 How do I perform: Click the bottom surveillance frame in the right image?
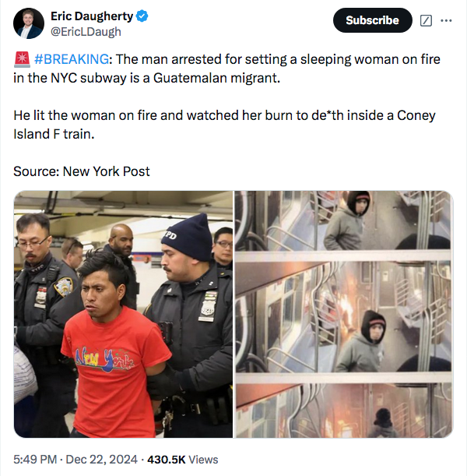[x=344, y=410]
